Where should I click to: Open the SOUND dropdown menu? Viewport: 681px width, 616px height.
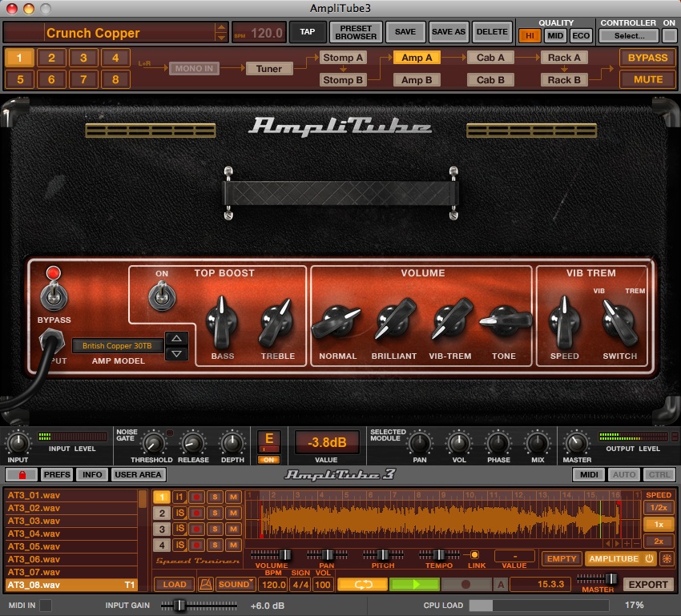(x=236, y=584)
